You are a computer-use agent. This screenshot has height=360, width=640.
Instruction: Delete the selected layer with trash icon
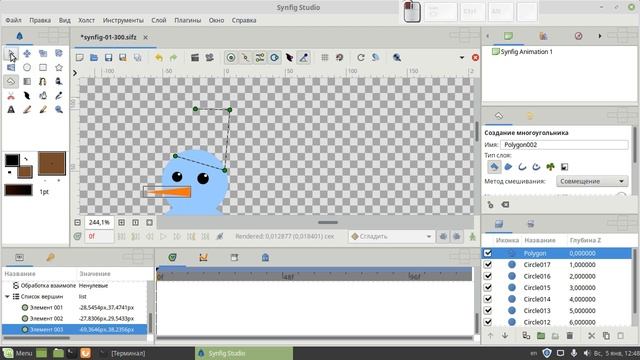coord(570,336)
